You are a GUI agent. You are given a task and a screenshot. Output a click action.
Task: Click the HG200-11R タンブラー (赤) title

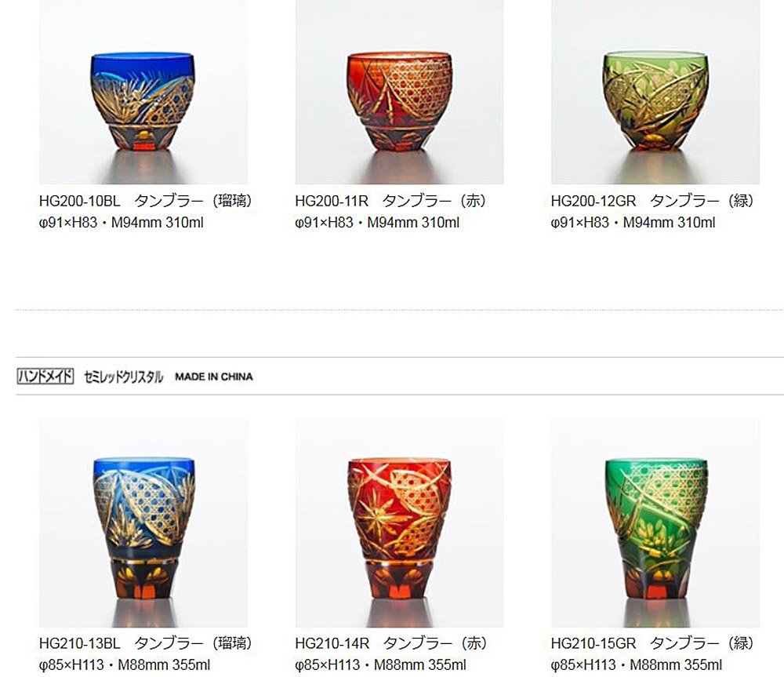[391, 201]
